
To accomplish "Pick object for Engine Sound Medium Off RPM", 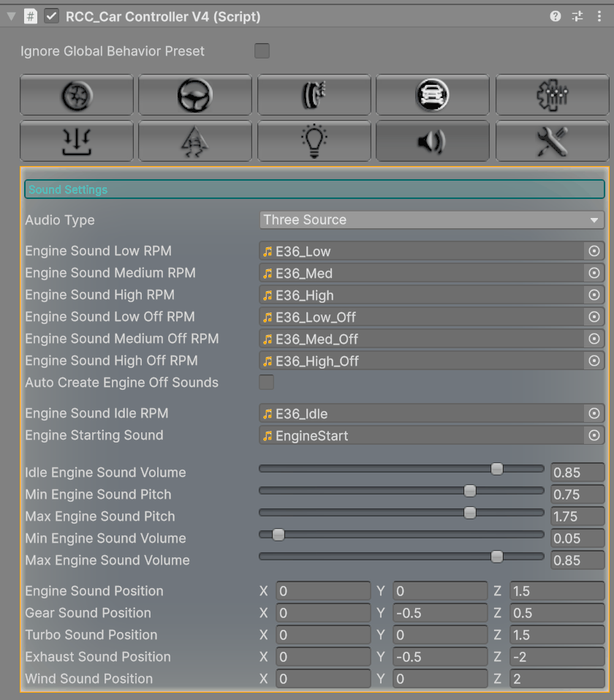I will click(594, 339).
